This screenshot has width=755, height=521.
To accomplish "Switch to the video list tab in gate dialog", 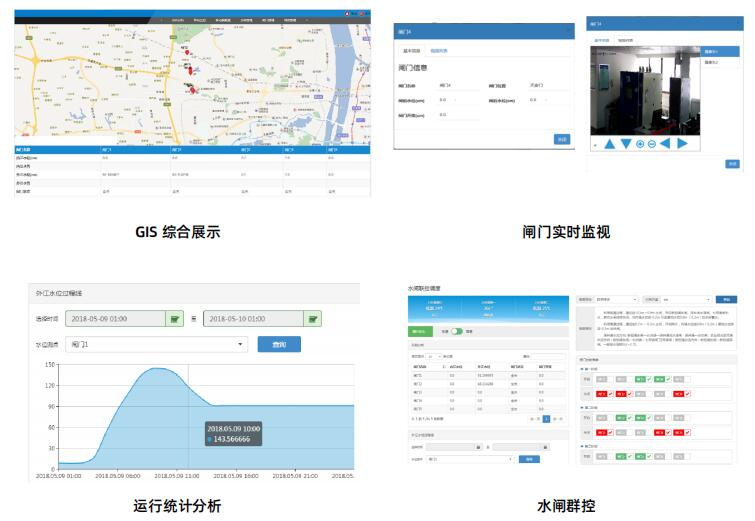I will (x=438, y=50).
